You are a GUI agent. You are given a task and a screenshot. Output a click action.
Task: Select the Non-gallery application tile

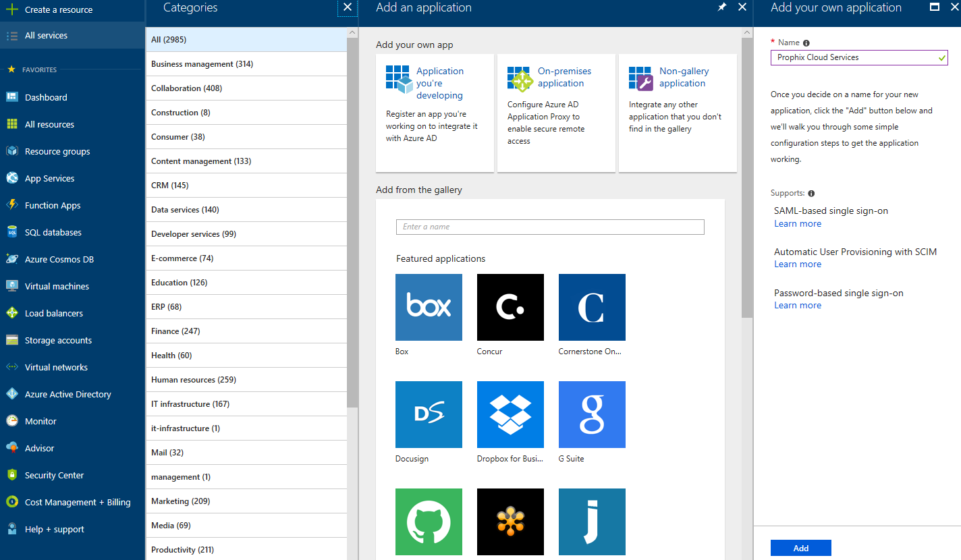[x=678, y=113]
